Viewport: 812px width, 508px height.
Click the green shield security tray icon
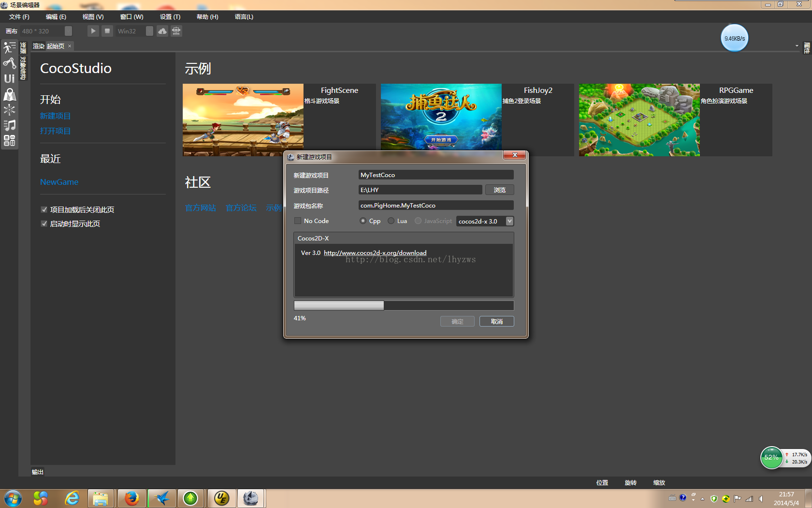[x=714, y=498]
